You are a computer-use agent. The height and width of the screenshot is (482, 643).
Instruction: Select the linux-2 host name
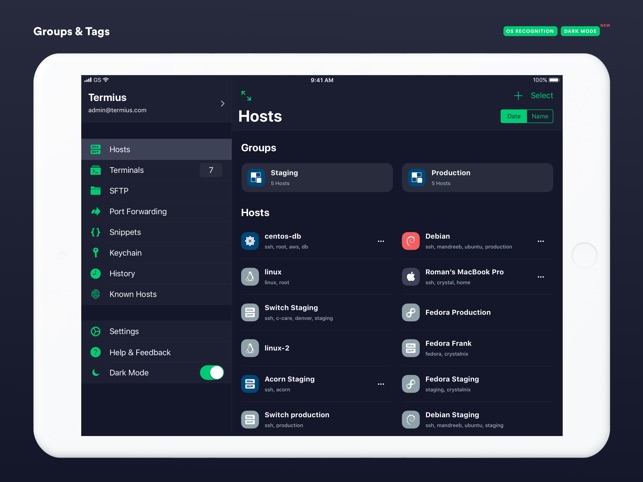277,348
